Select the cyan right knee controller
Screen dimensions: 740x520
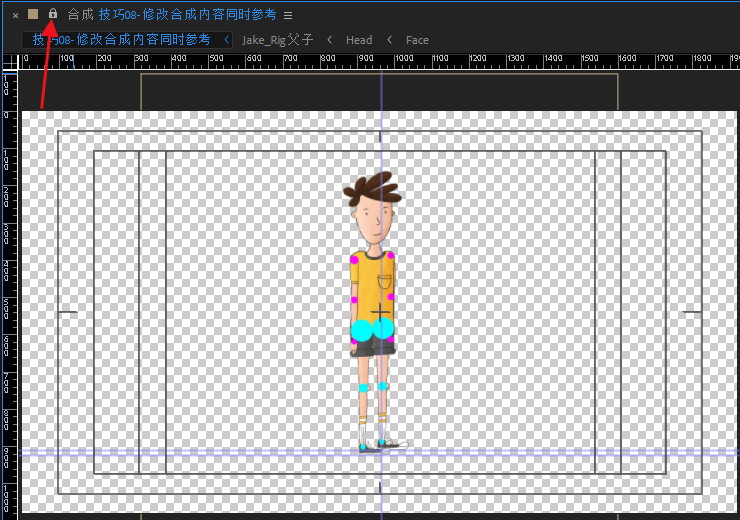click(383, 386)
